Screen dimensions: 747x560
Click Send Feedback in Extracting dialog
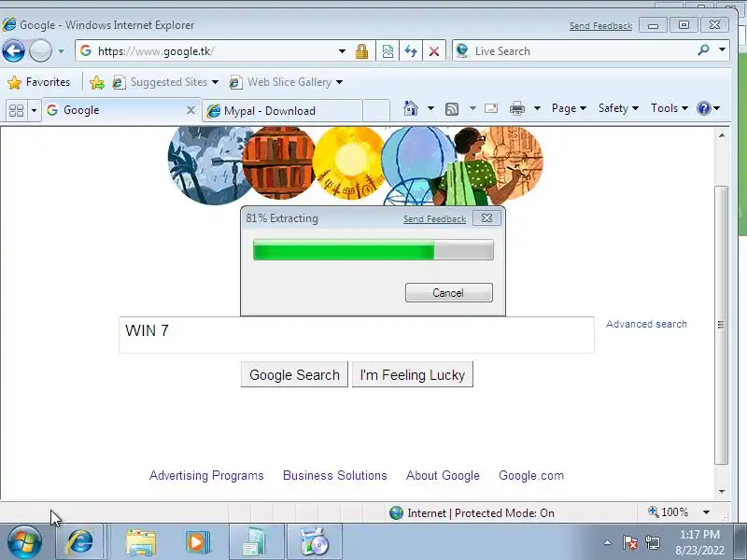(x=434, y=219)
